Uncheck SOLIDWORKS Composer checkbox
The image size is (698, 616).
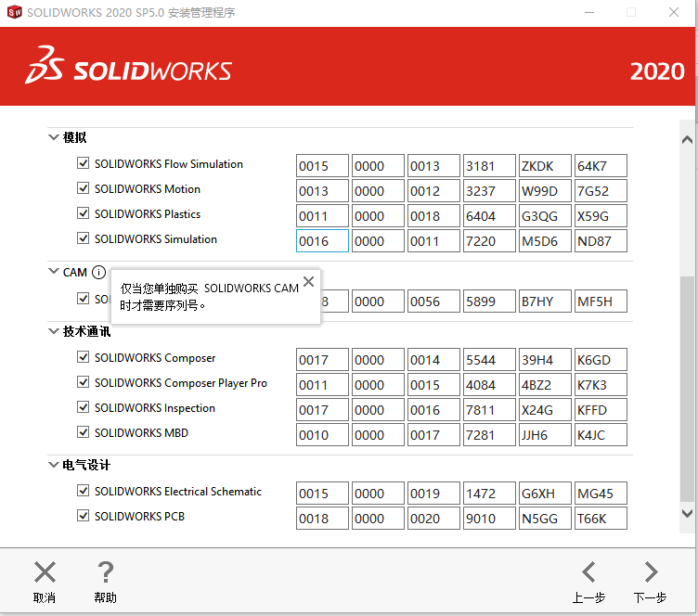(x=83, y=356)
